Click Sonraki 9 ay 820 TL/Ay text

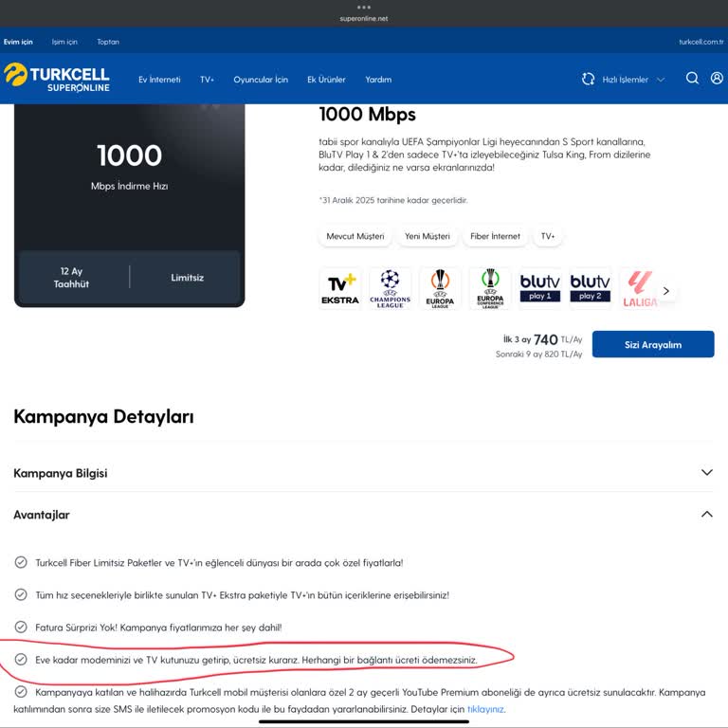538,354
